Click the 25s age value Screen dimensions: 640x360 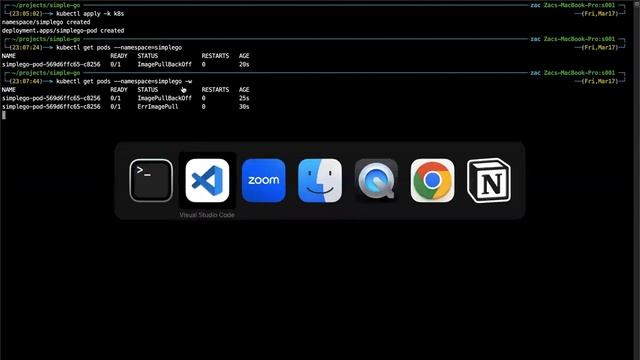[x=244, y=98]
